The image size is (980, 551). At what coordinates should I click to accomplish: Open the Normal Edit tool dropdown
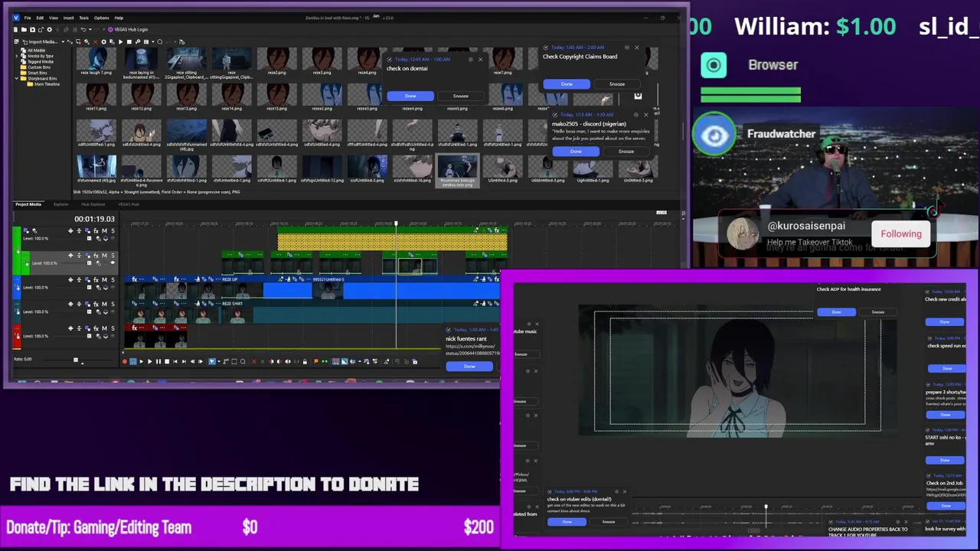(x=219, y=361)
